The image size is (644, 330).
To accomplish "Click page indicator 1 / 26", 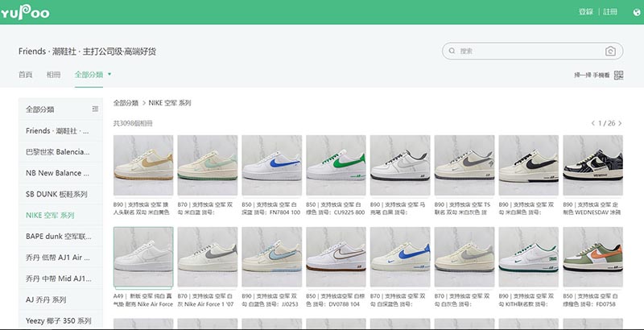I will tap(606, 123).
